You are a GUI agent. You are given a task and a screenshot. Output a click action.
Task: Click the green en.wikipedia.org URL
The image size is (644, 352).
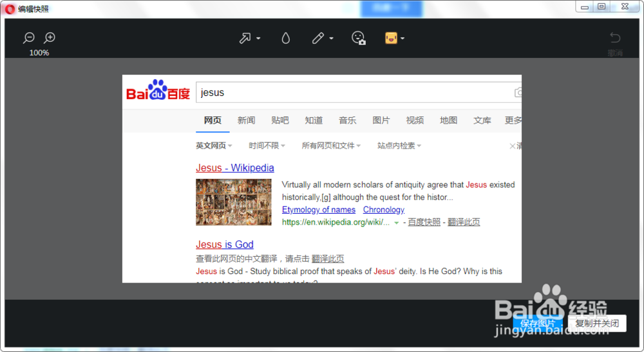tap(336, 223)
